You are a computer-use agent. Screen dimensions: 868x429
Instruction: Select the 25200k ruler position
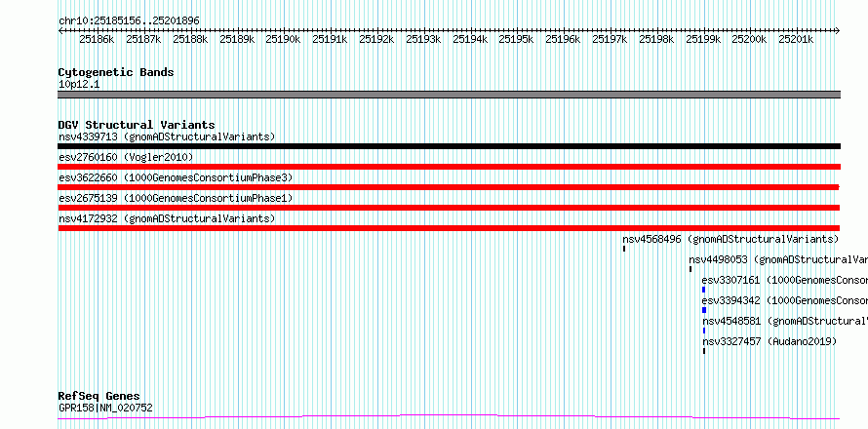(x=749, y=39)
